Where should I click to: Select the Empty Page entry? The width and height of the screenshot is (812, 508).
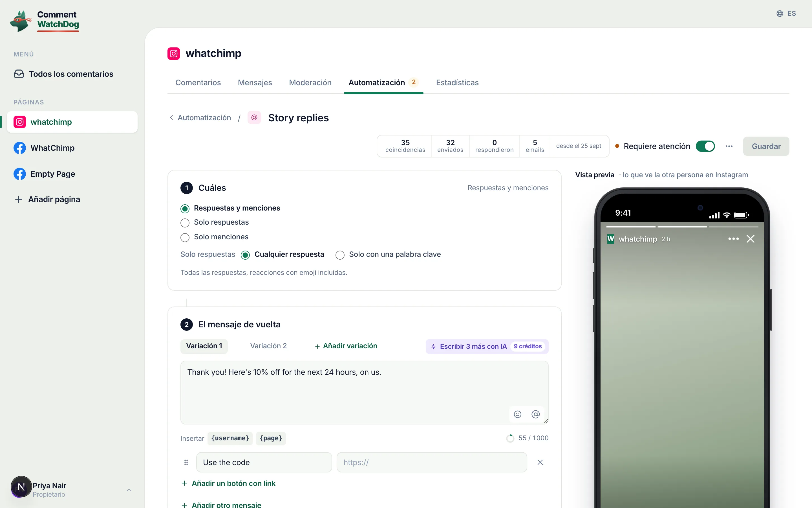[72, 174]
